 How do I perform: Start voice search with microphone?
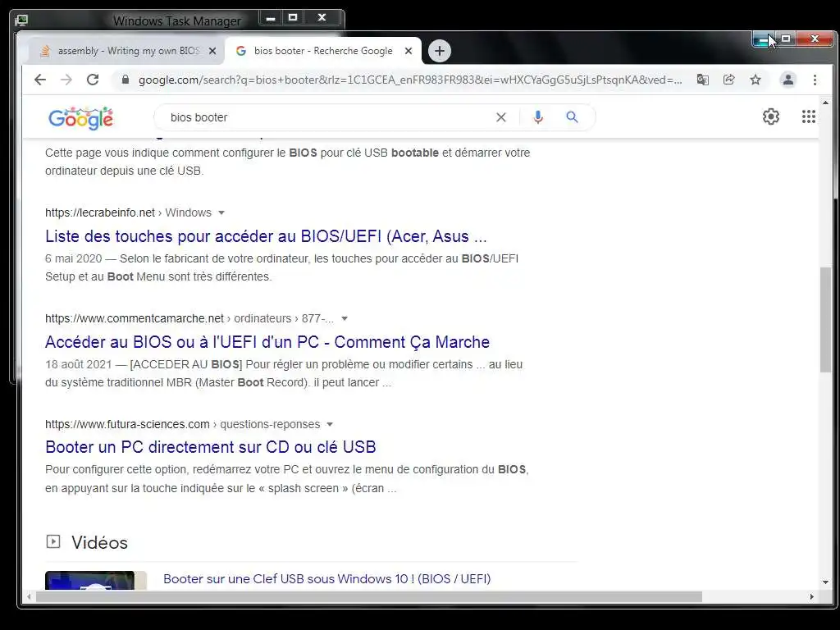(x=538, y=117)
